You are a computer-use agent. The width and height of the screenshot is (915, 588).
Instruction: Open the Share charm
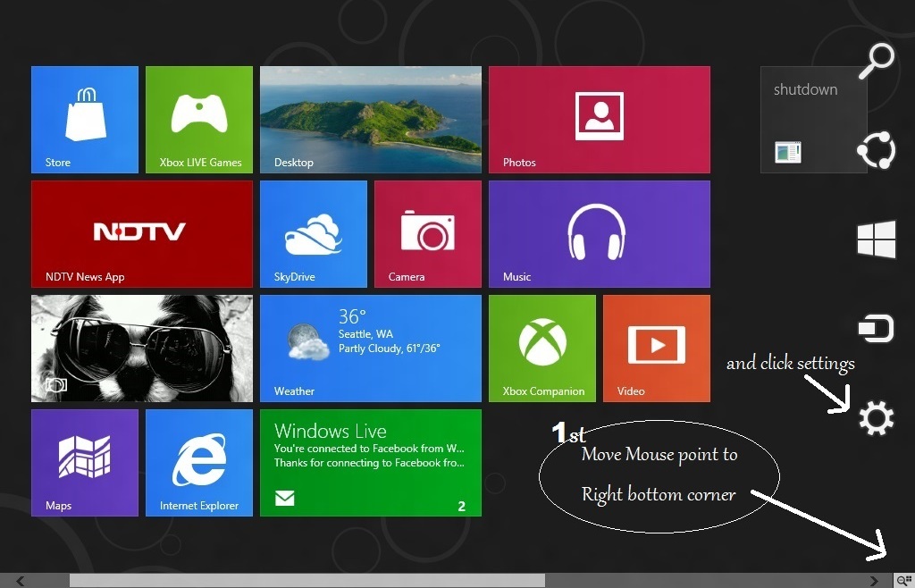coord(877,150)
